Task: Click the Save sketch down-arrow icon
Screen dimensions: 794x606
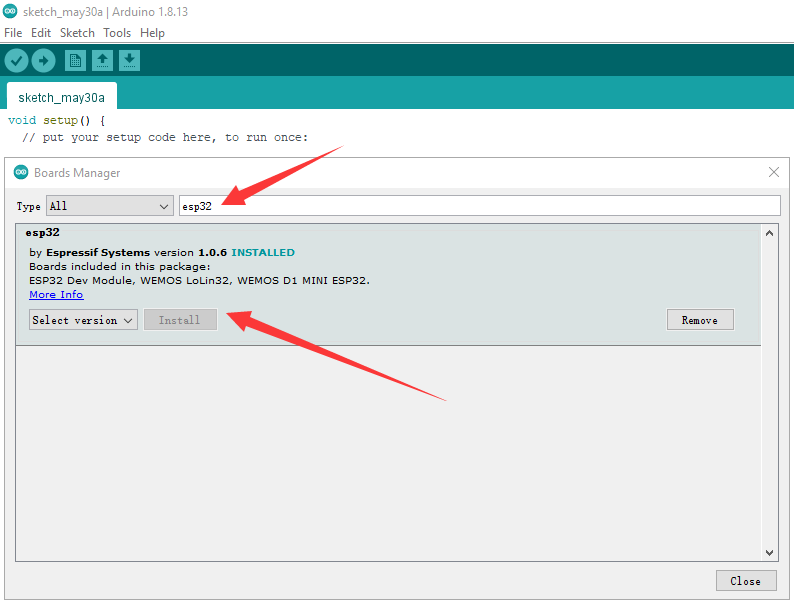Action: point(129,61)
